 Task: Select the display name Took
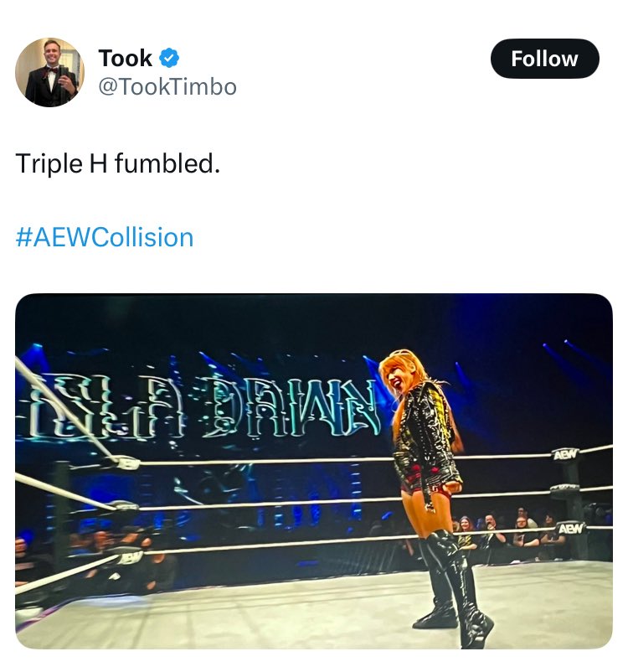tap(125, 58)
